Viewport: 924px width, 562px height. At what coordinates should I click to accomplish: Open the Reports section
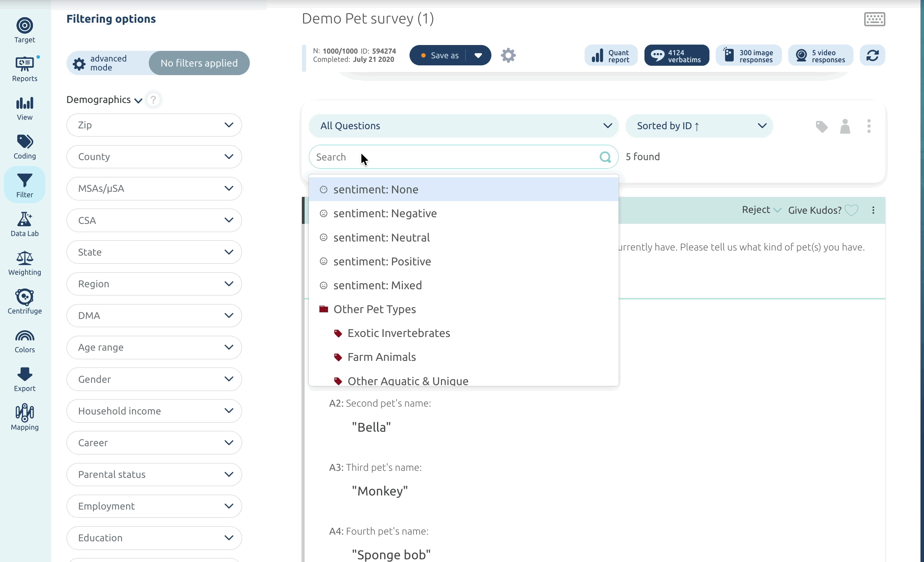pyautogui.click(x=25, y=69)
